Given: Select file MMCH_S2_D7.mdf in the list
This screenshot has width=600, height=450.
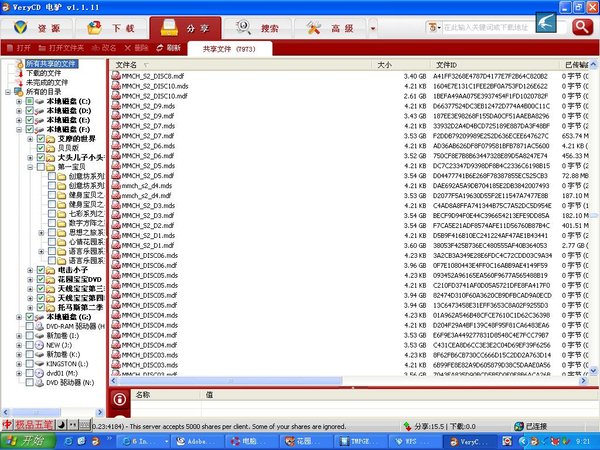Looking at the screenshot, I should click(148, 136).
